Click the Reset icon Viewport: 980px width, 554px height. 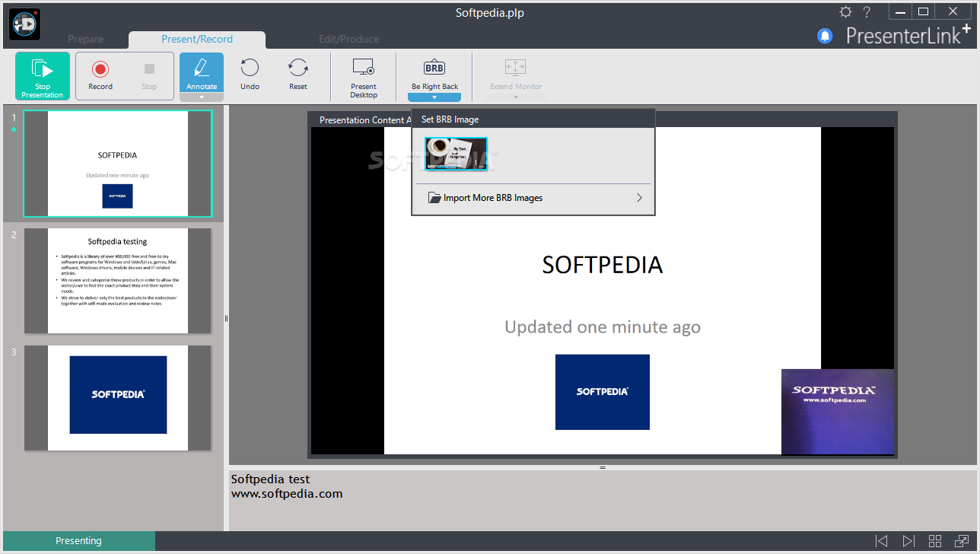pyautogui.click(x=298, y=68)
